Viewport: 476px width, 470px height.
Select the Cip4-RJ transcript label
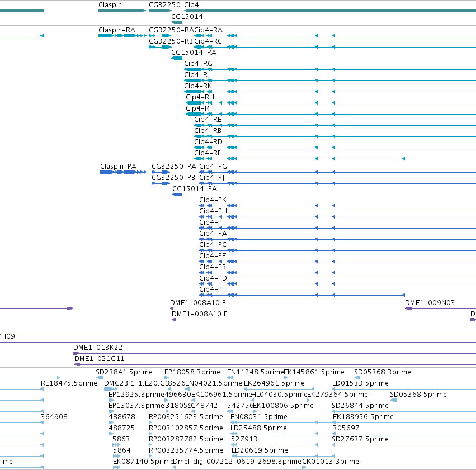tap(197, 75)
